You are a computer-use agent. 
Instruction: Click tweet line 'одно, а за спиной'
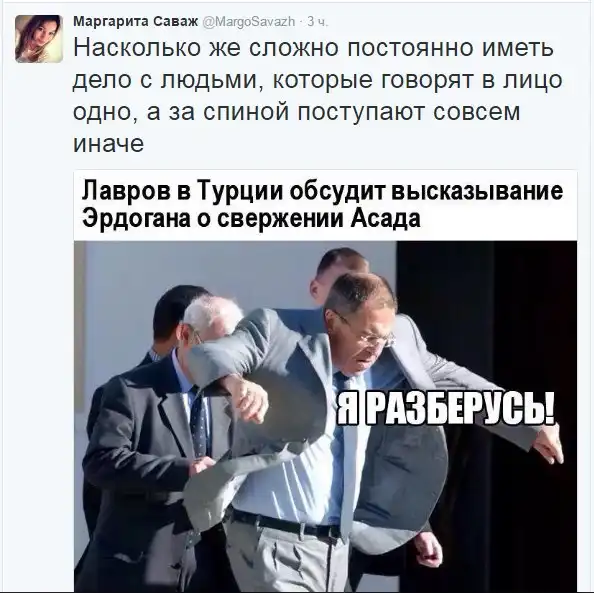tap(181, 113)
